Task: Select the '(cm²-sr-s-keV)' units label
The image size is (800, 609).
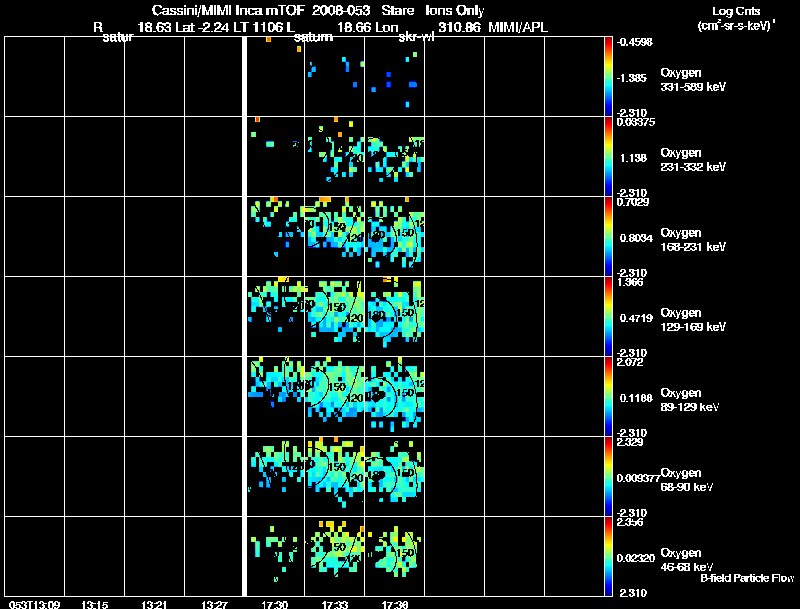Action: 736,25
